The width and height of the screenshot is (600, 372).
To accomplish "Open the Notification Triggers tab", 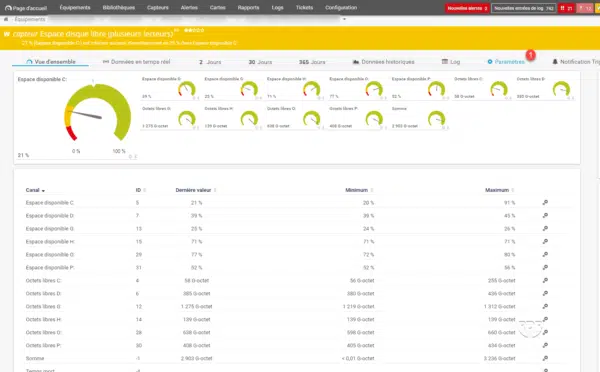I will pos(576,62).
